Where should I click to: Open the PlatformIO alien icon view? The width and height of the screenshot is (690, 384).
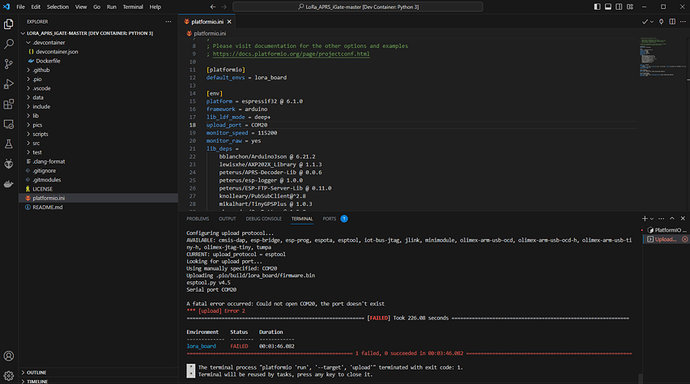[x=9, y=164]
